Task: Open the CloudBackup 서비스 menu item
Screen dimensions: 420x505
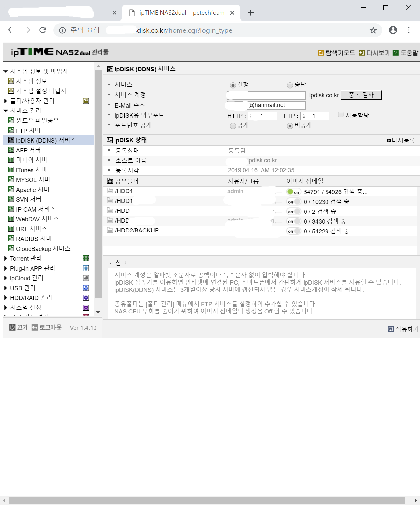Action: click(43, 249)
